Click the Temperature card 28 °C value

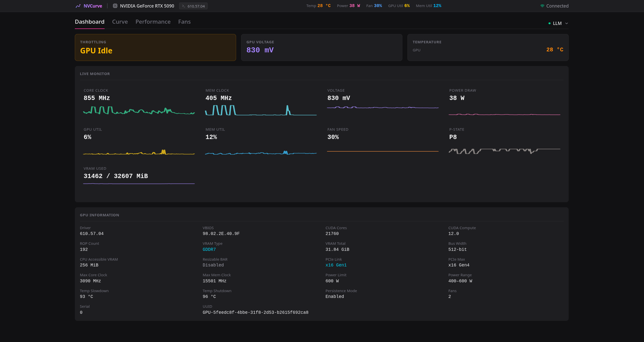555,50
